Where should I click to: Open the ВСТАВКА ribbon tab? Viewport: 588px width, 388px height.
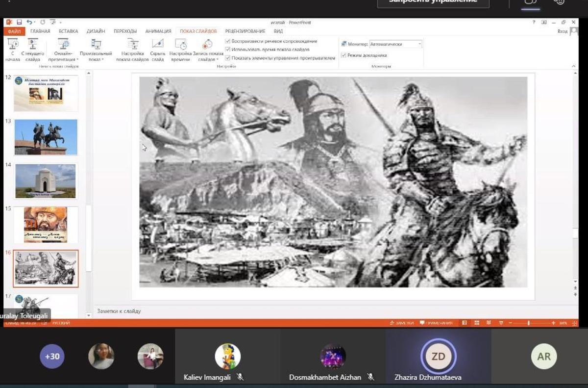pyautogui.click(x=68, y=31)
